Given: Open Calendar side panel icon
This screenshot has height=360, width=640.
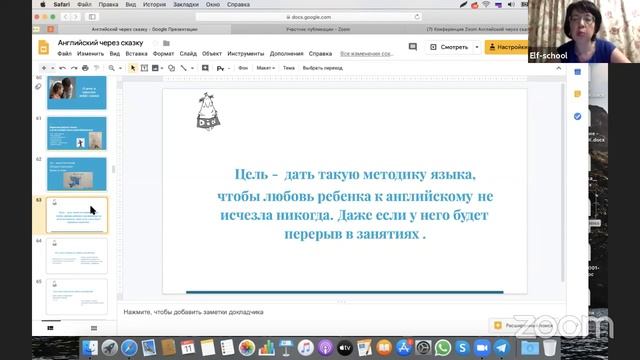Looking at the screenshot, I should (578, 72).
